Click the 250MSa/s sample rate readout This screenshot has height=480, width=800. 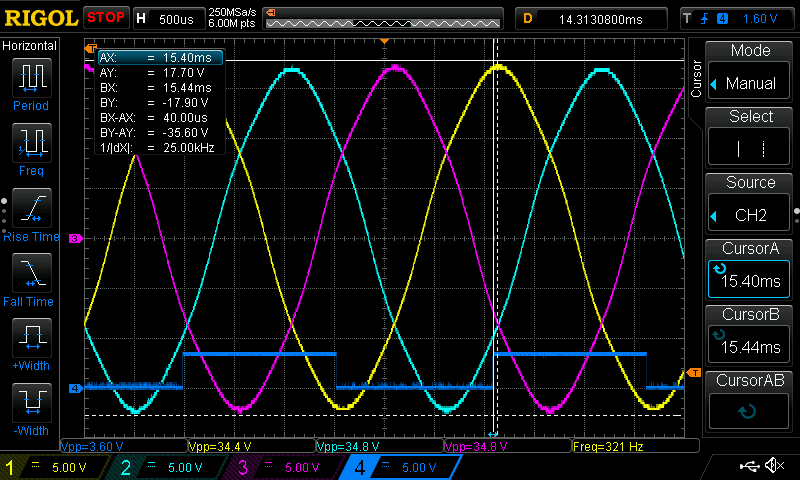click(x=232, y=12)
